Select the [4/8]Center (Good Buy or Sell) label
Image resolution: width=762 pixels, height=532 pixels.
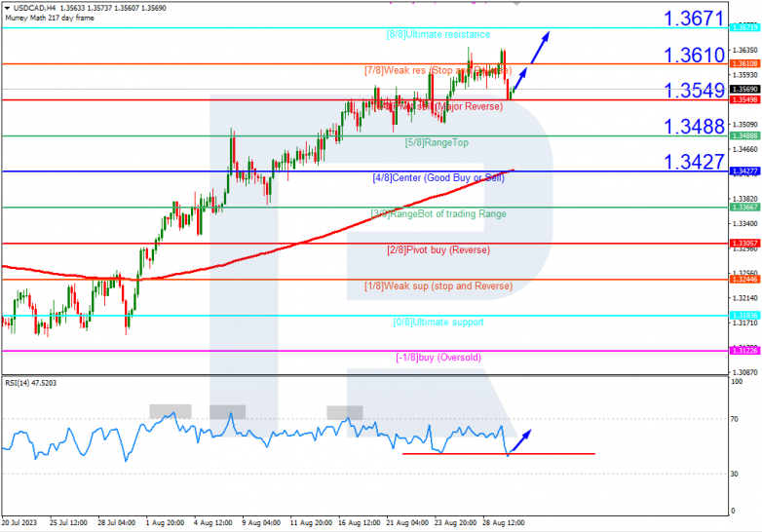click(438, 177)
